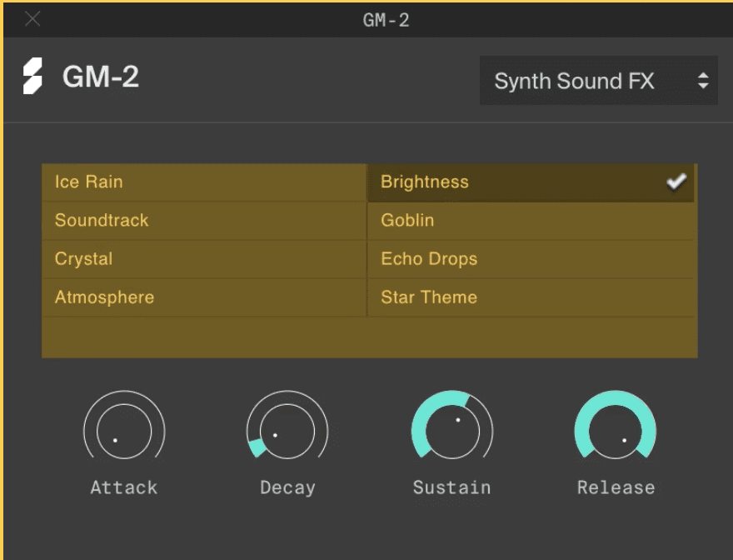Screen dimensions: 733x560
Task: Select the checked Brightness preset
Action: pyautogui.click(x=425, y=182)
